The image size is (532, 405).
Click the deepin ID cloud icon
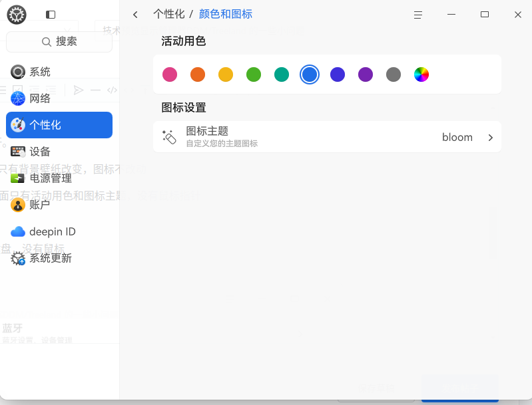(17, 231)
